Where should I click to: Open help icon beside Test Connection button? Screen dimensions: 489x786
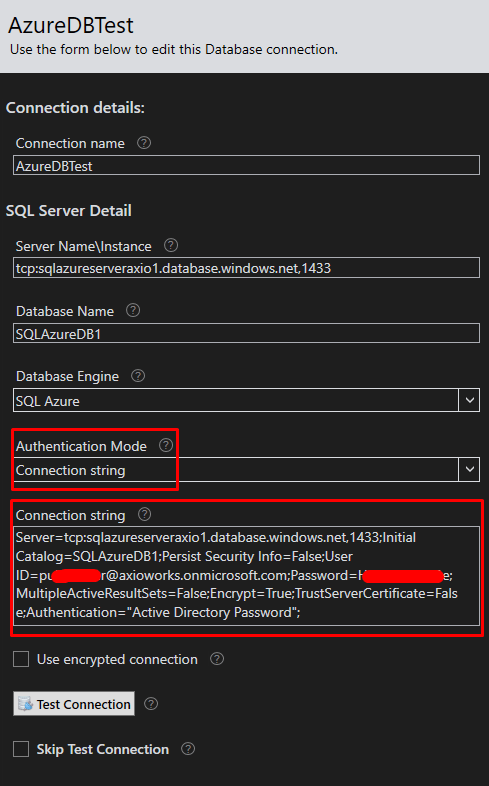[151, 704]
